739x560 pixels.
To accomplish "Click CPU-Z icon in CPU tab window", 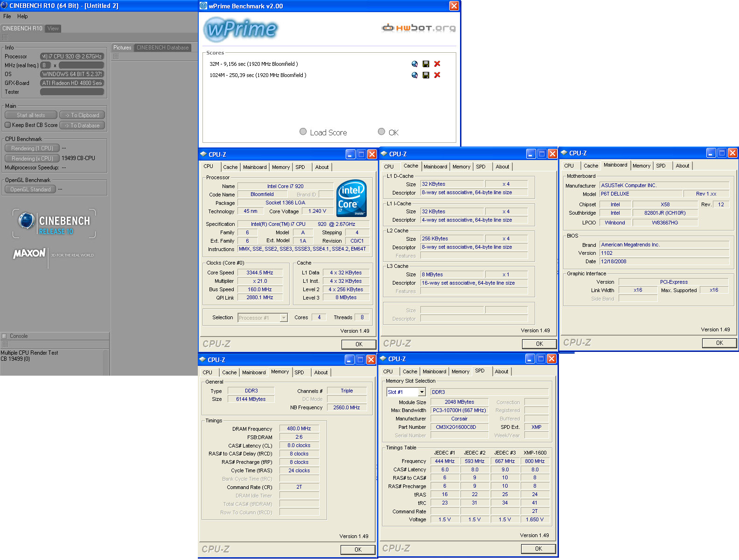I will (x=203, y=154).
